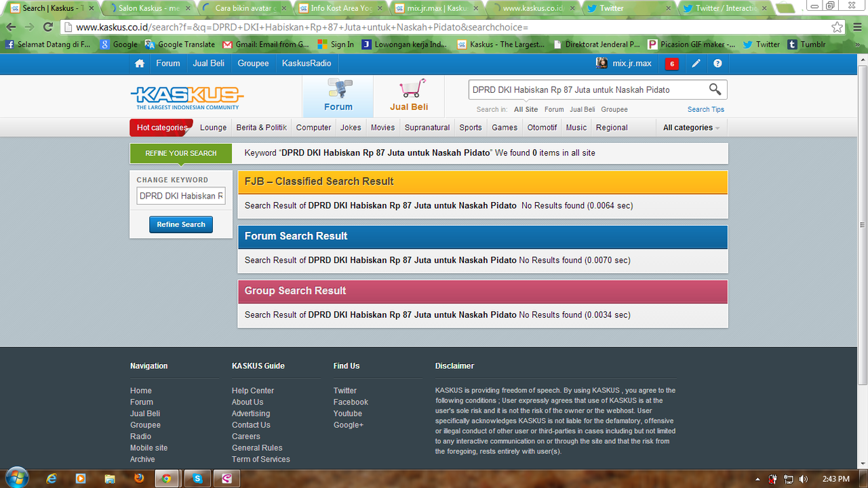Bookmark page with the star icon
Screen dimensions: 868x488
[837, 27]
